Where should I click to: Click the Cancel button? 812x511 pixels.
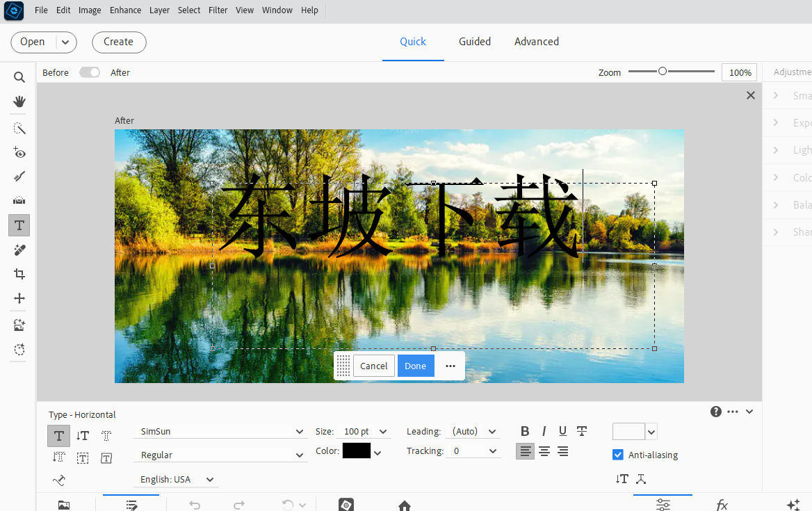click(x=374, y=366)
